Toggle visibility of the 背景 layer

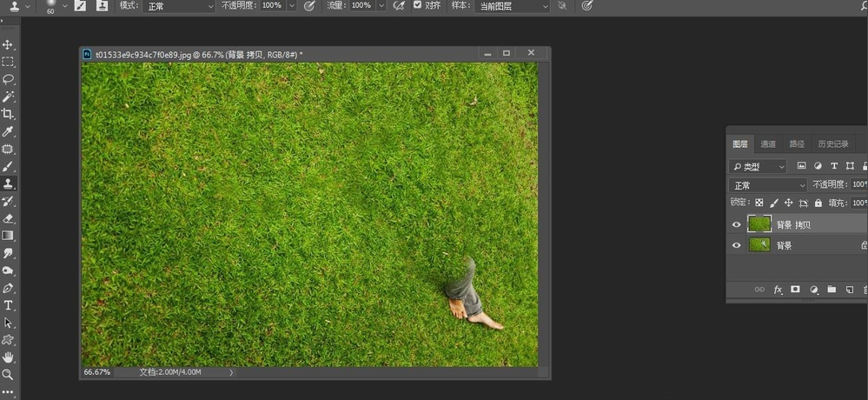737,245
